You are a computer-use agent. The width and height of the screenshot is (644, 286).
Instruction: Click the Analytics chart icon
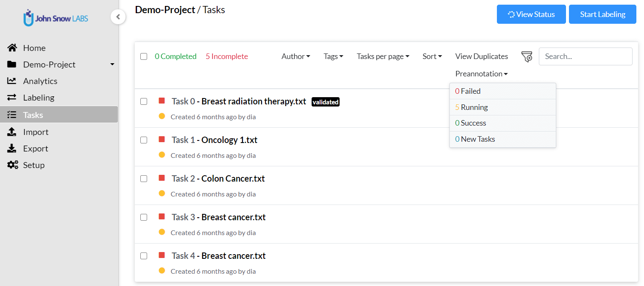pos(12,81)
